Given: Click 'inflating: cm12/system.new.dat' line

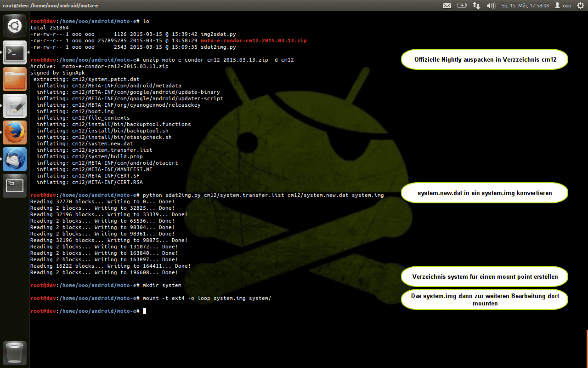Looking at the screenshot, I should [x=85, y=144].
